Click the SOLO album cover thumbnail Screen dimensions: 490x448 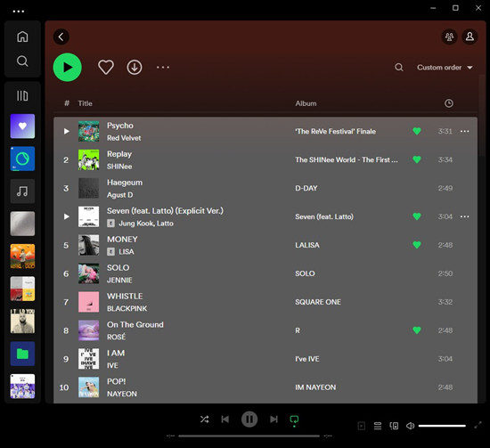[x=89, y=273]
